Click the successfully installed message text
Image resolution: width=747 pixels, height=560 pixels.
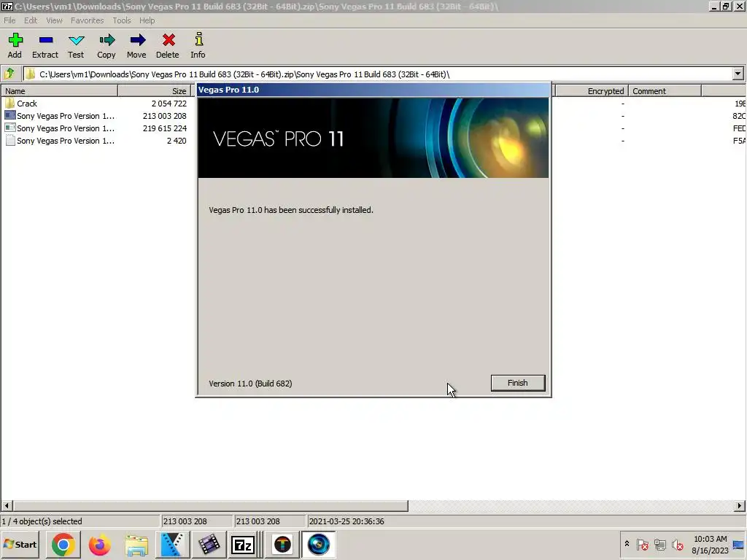(291, 210)
